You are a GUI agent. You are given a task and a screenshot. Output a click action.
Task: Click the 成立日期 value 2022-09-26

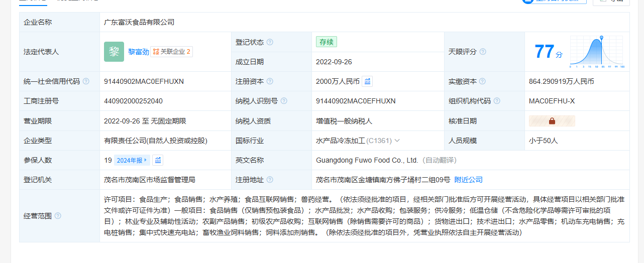pyautogui.click(x=334, y=62)
